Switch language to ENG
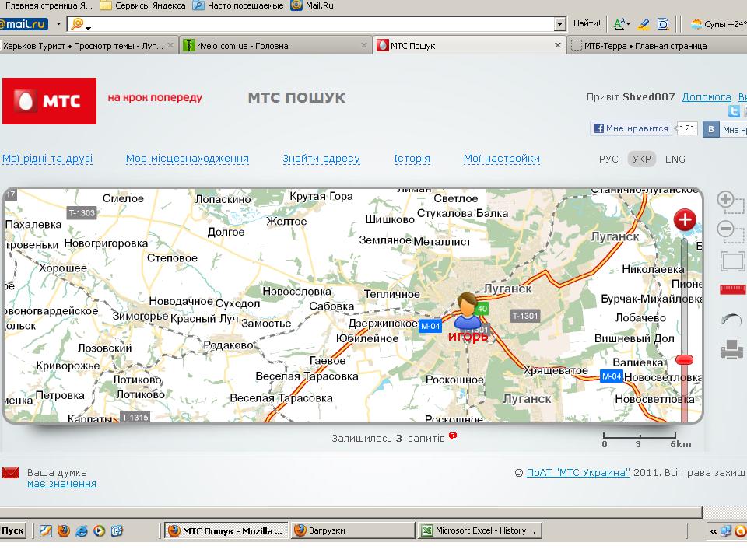The width and height of the screenshot is (747, 560). [675, 159]
